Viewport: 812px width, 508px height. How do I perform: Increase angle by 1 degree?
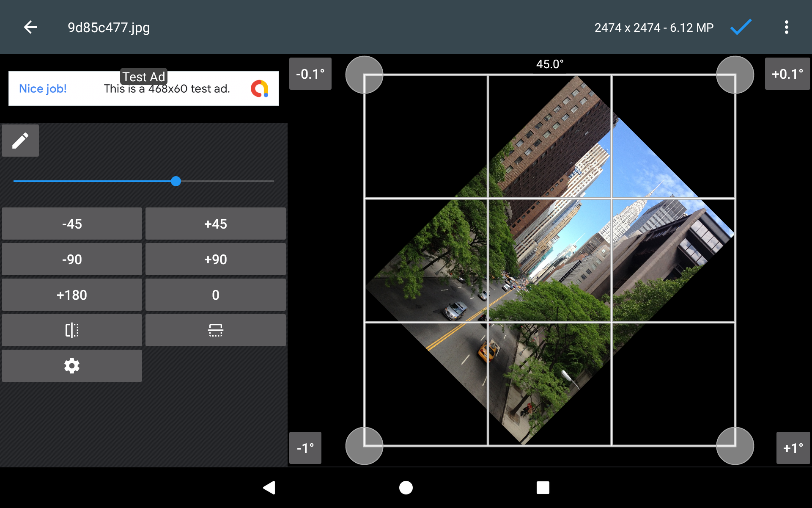click(x=793, y=448)
